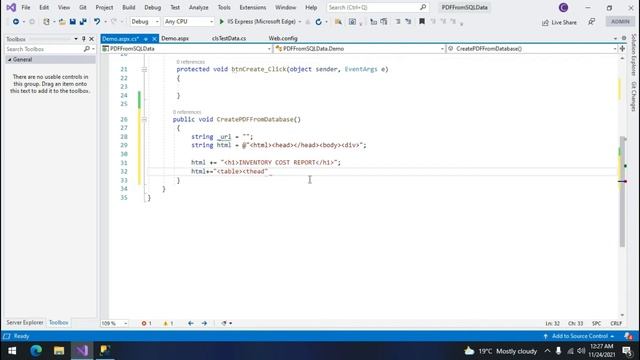
Task: Click the New Project toolbar icon
Action: click(x=46, y=22)
